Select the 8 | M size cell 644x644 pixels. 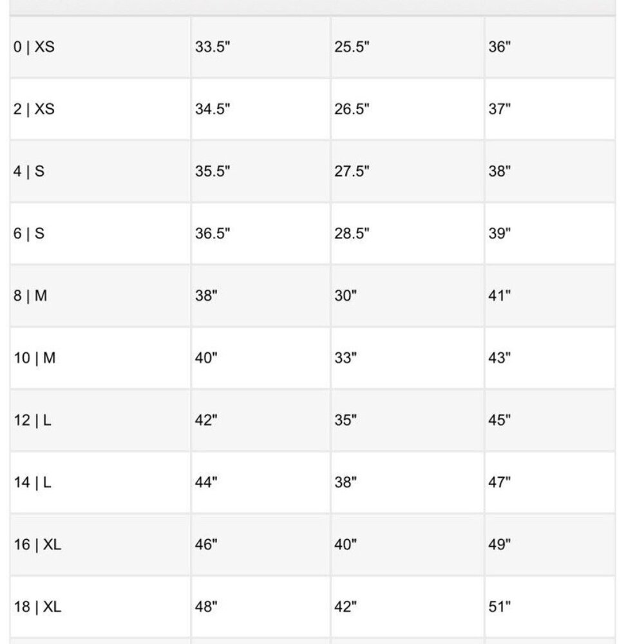[x=100, y=296]
